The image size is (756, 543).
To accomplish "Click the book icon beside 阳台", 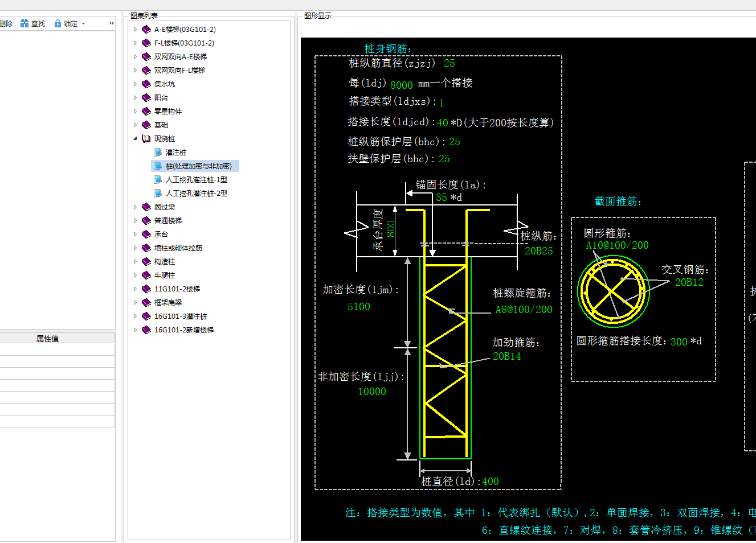I will 146,97.
